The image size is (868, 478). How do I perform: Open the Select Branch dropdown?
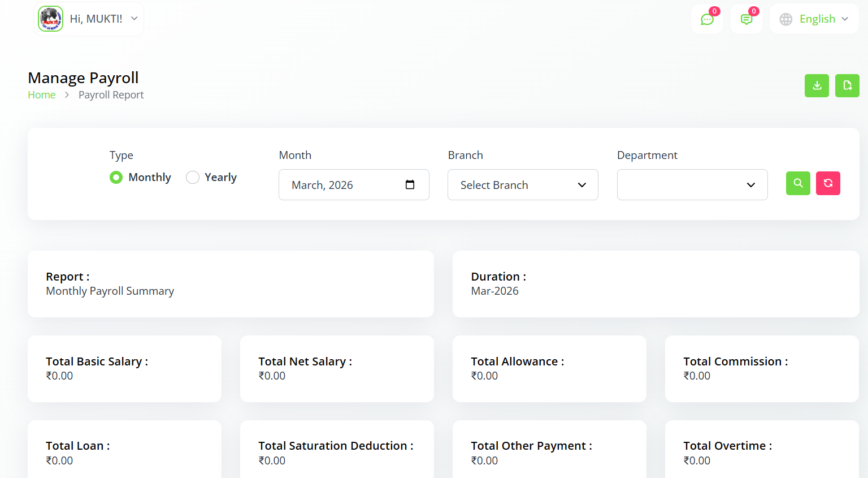(x=523, y=185)
